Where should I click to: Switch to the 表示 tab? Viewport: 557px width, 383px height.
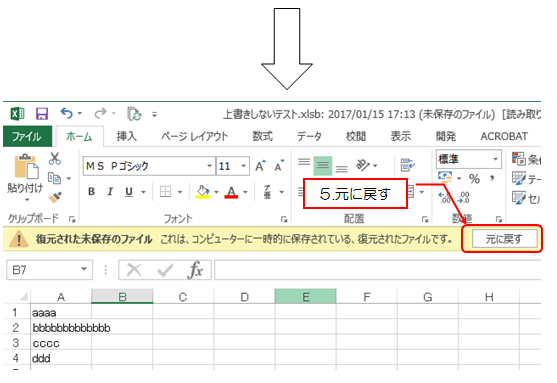(x=401, y=136)
